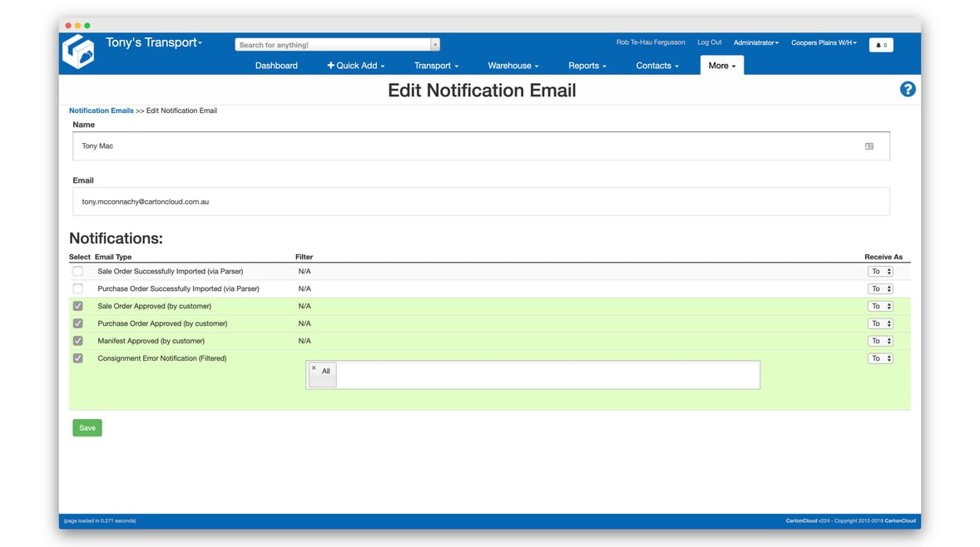
Task: Enable Sale Order Successfully Imported notification
Action: 77,271
